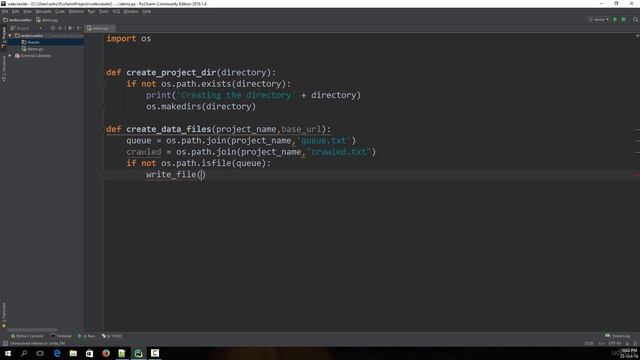Toggle tool window buttons icon in status bar
This screenshot has width=640, height=360.
tap(5, 343)
